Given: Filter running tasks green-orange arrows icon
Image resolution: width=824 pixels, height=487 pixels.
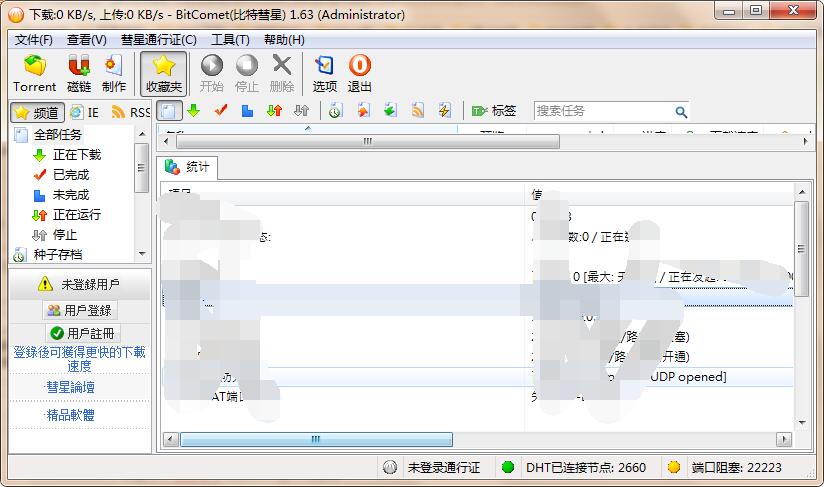Looking at the screenshot, I should [274, 110].
